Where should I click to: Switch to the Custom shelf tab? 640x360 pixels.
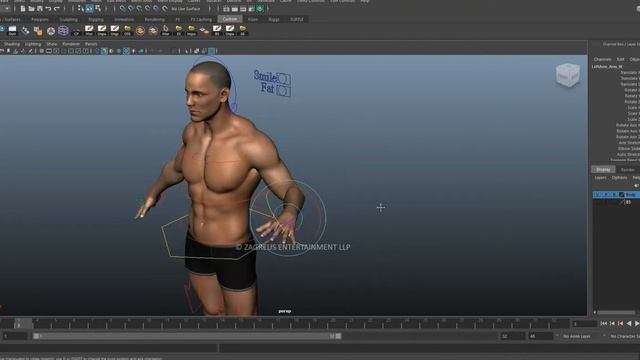coord(230,19)
